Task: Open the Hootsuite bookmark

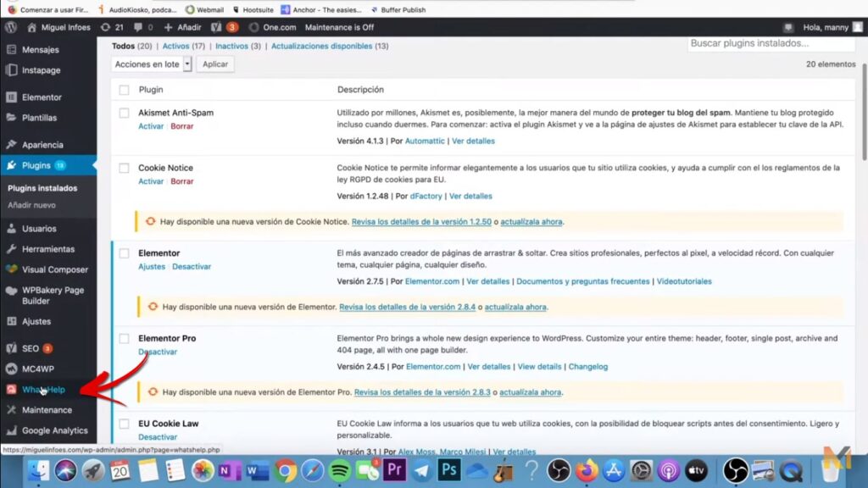Action: coord(253,9)
